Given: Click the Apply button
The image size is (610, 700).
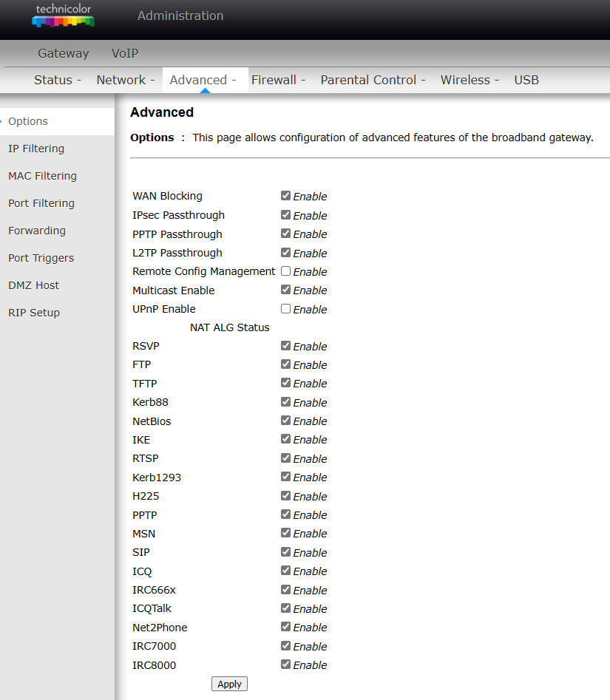Looking at the screenshot, I should tap(229, 684).
